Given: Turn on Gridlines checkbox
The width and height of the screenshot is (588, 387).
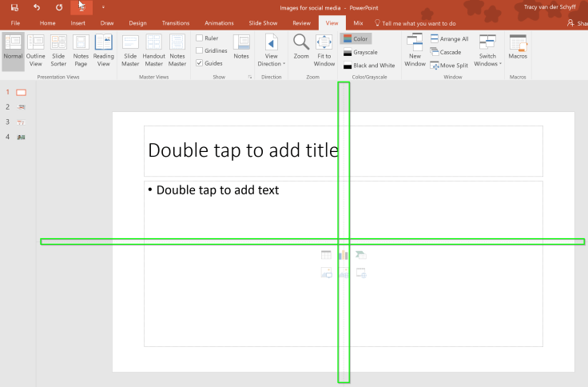Looking at the screenshot, I should (200, 50).
